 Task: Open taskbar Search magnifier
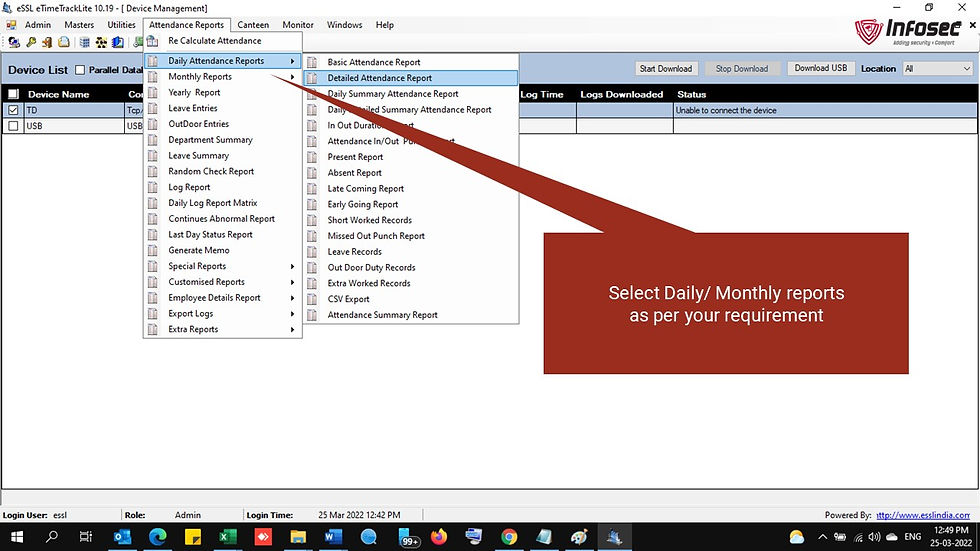pyautogui.click(x=52, y=537)
